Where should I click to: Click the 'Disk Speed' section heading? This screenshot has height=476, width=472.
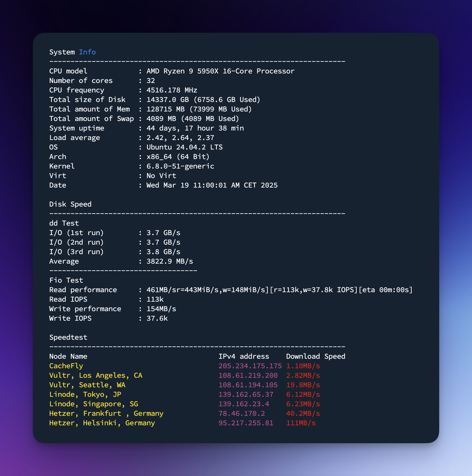tap(70, 204)
